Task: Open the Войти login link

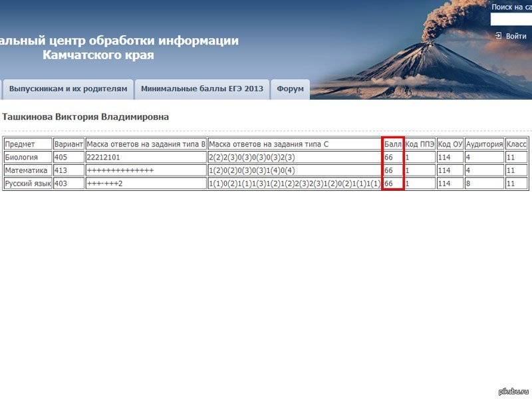Action: (515, 36)
